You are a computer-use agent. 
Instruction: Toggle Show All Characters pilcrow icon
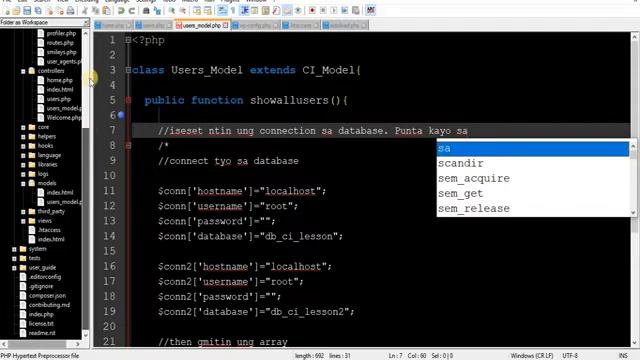233,11
